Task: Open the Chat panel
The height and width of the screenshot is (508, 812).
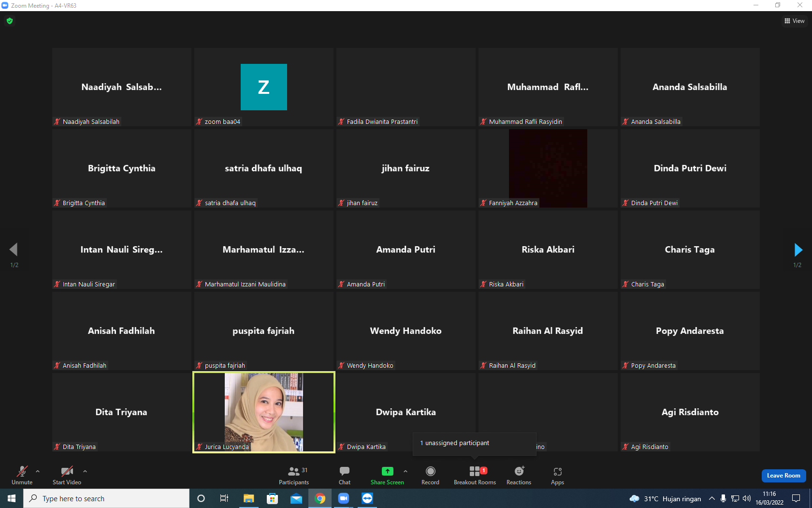Action: 345,476
